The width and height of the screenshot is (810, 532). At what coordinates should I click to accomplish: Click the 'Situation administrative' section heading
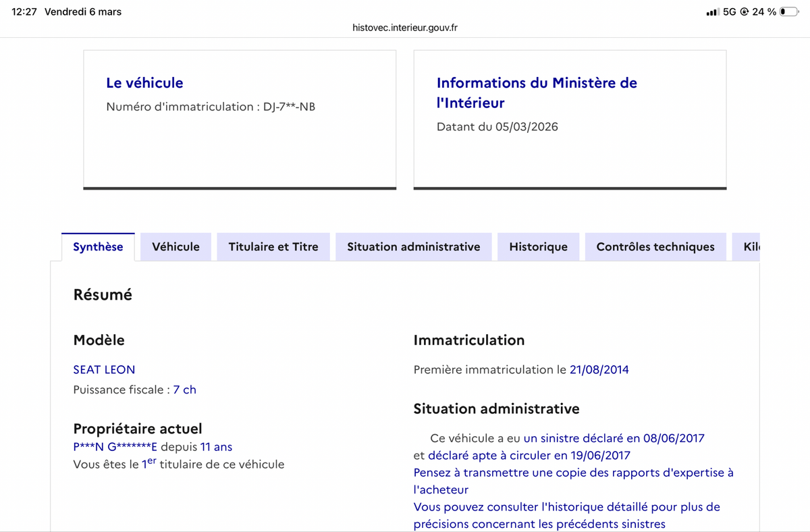point(497,408)
